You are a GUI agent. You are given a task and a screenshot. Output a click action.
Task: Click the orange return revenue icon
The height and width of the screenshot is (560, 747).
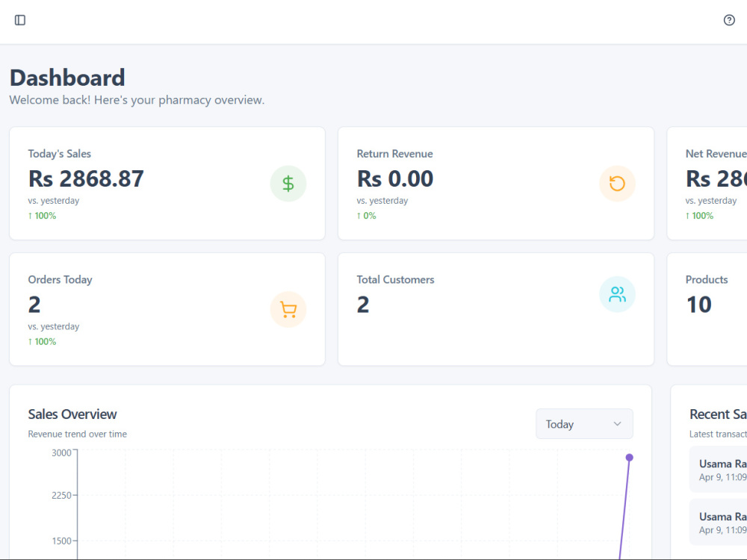click(x=617, y=184)
